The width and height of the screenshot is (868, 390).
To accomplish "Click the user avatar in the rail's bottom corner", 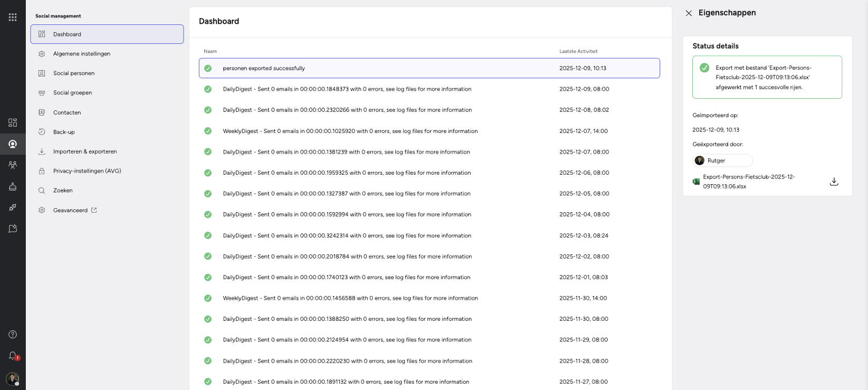I will pyautogui.click(x=13, y=378).
